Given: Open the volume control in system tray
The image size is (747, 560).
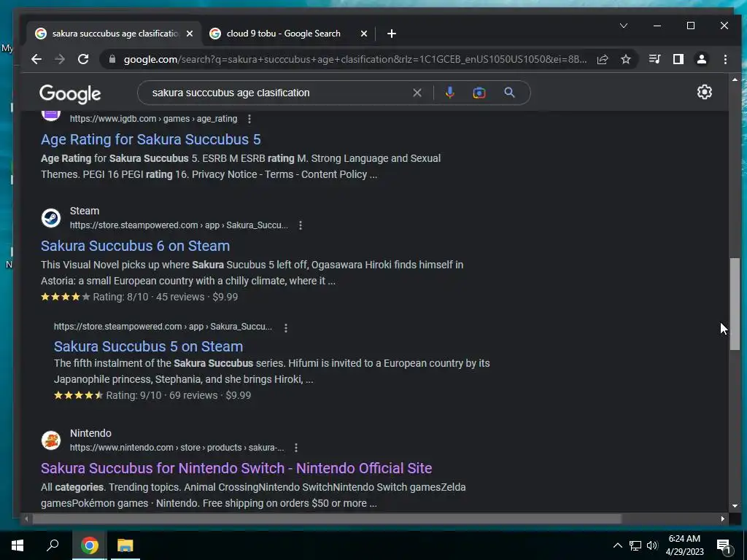Looking at the screenshot, I should click(x=652, y=545).
